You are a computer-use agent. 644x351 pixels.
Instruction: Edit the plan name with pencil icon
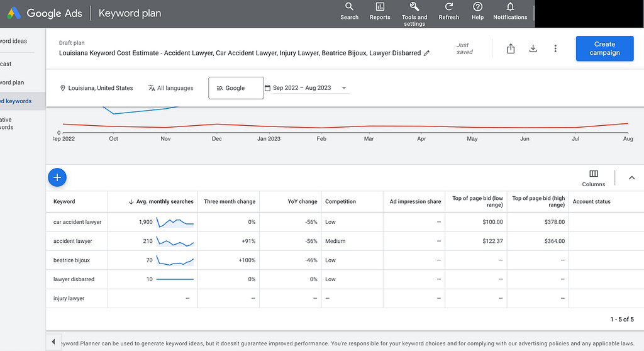(427, 53)
